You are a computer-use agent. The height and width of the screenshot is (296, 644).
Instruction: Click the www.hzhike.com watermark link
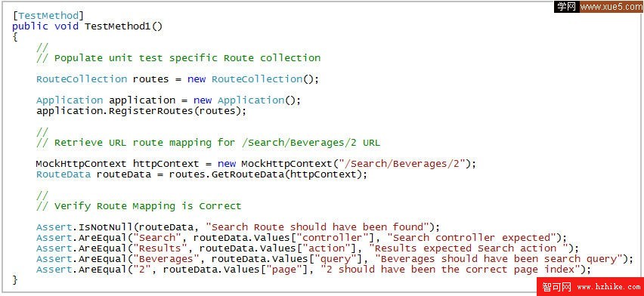(x=608, y=287)
